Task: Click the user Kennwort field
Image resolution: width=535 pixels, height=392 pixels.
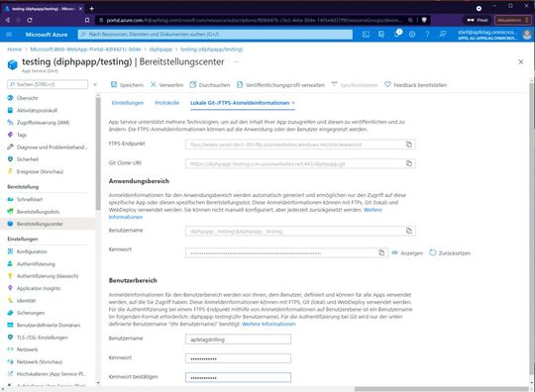Action: [x=238, y=358]
